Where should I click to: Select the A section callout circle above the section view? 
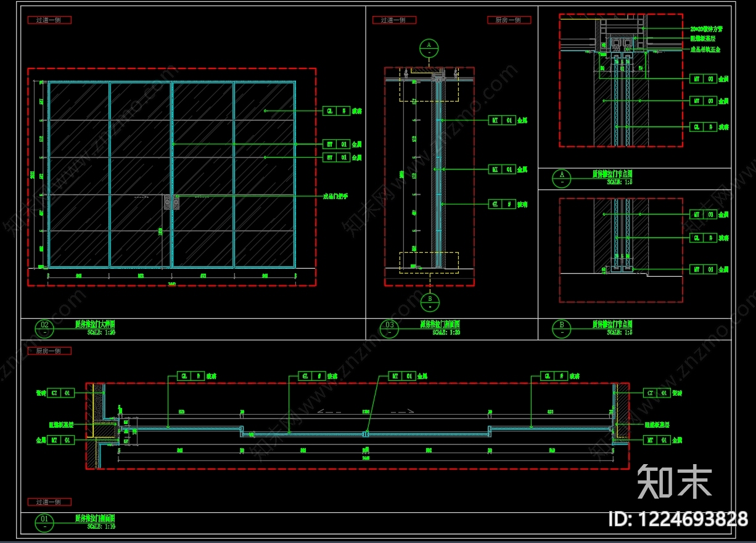(x=428, y=49)
